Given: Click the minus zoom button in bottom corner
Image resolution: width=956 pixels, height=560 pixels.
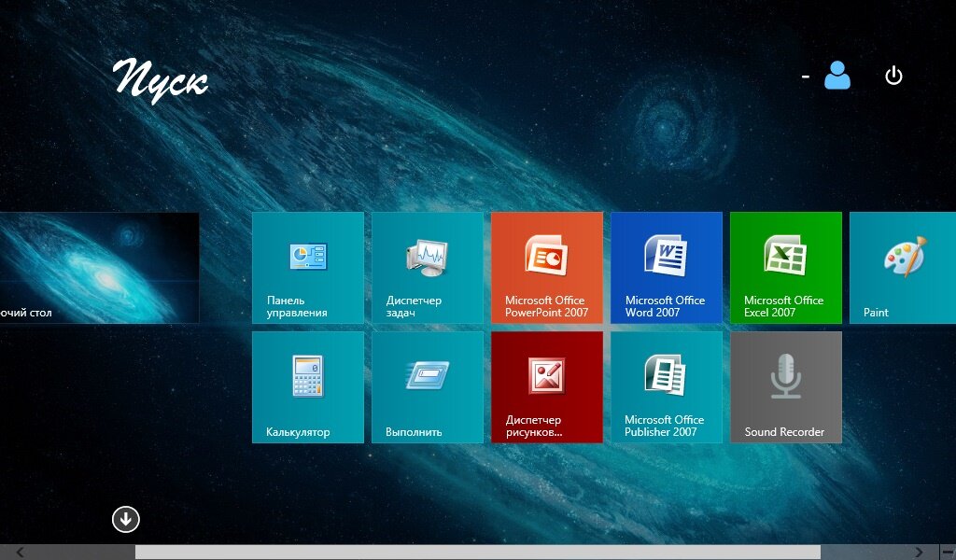Looking at the screenshot, I should tap(949, 553).
